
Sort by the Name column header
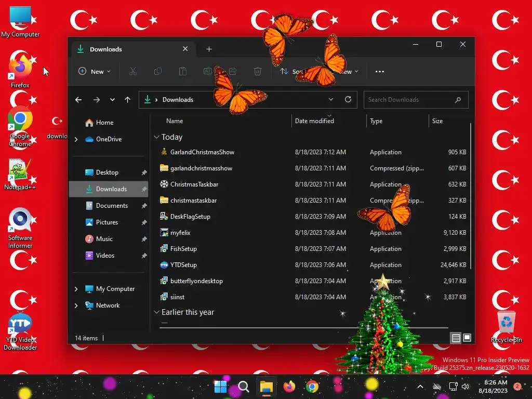(175, 121)
